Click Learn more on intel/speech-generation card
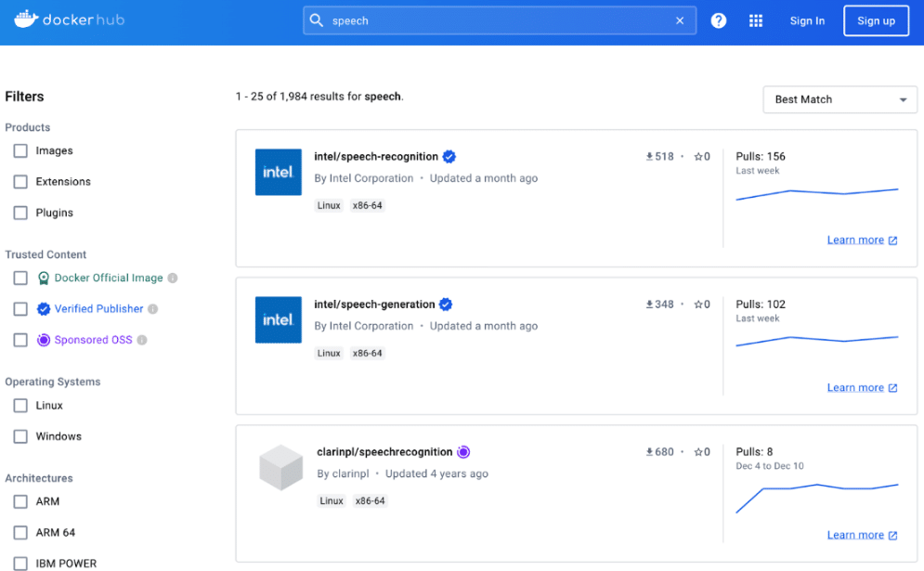The height and width of the screenshot is (571, 924). 862,388
